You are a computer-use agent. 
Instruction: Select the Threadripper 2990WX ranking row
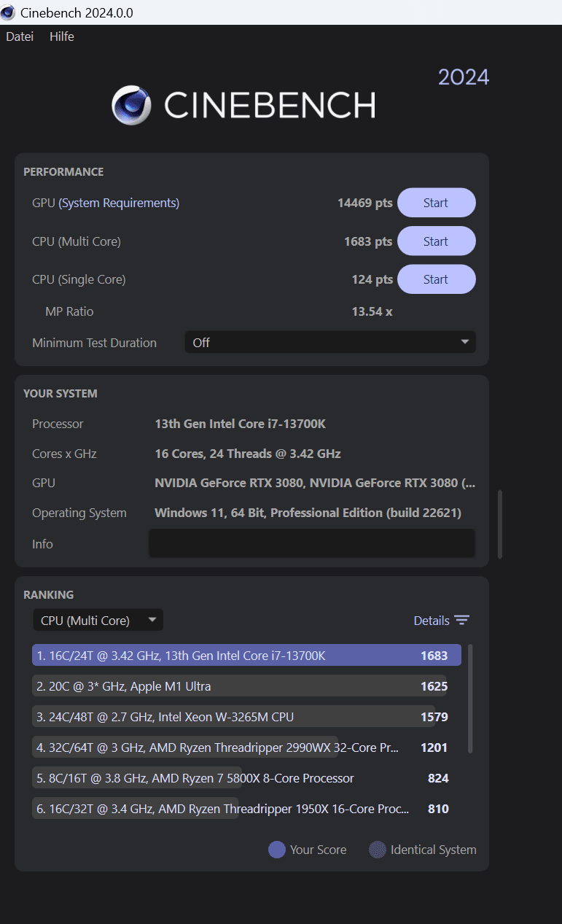246,747
